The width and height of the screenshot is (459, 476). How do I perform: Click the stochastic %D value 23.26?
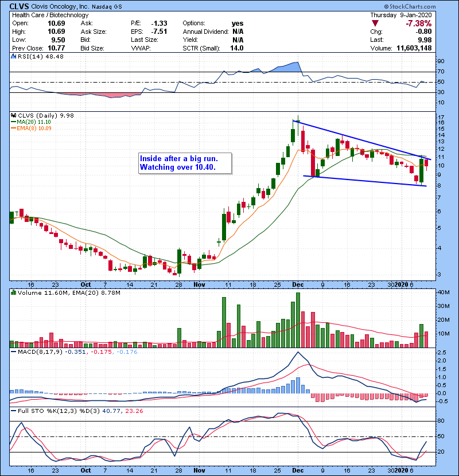(x=134, y=411)
